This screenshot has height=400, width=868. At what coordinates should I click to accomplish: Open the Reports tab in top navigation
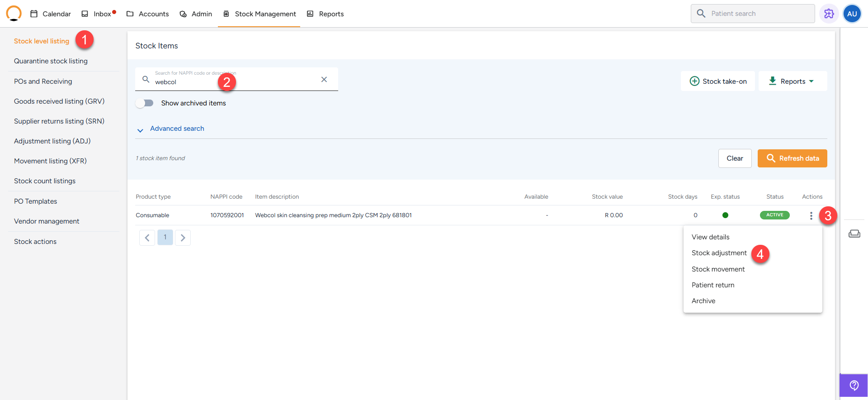tap(325, 14)
